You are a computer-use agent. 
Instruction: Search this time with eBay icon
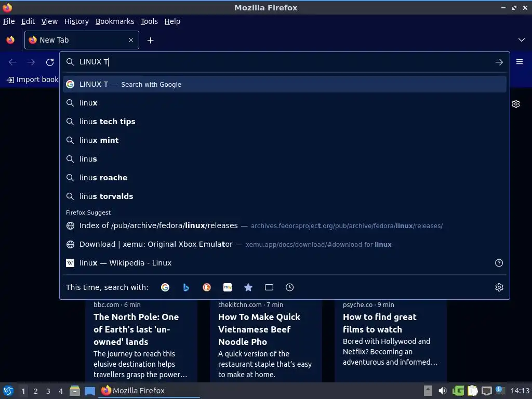point(228,287)
